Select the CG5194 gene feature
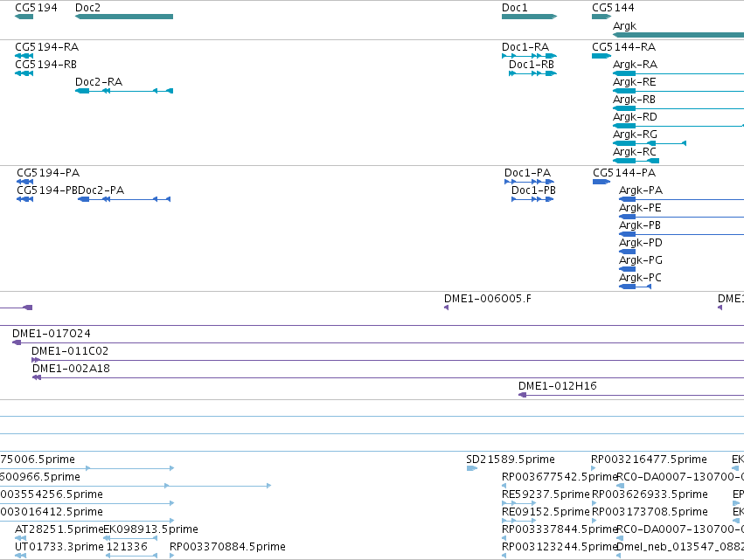The height and width of the screenshot is (560, 744). click(24, 17)
